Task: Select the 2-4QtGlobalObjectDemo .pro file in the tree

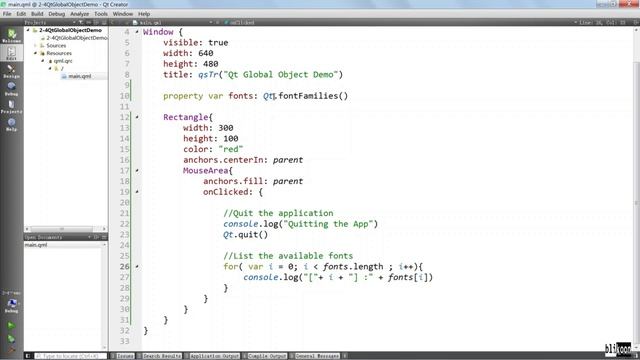Action: tap(76, 38)
